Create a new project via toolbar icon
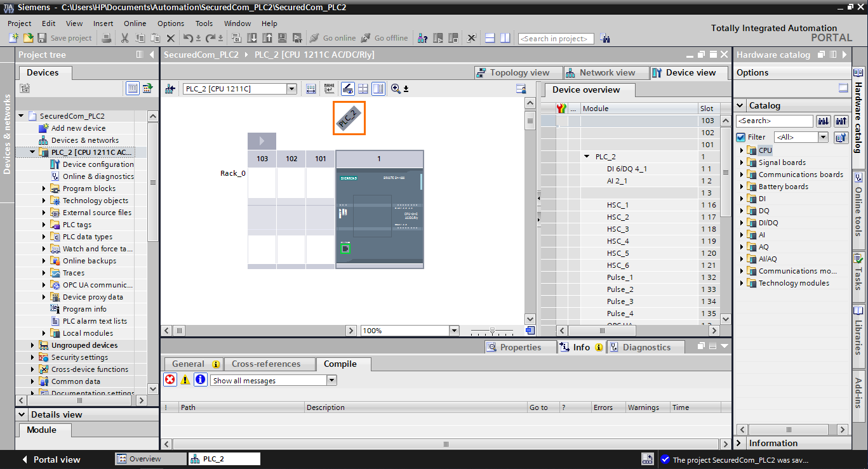Screen dimensions: 868x469 point(14,38)
